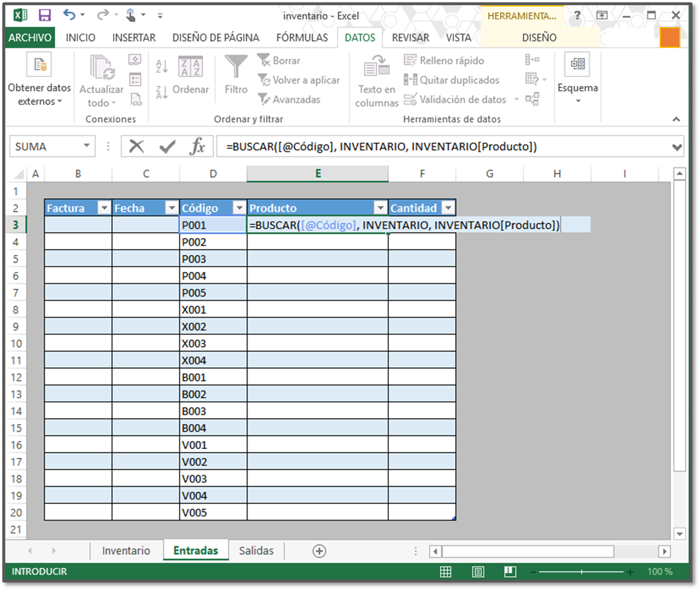Open Insert Function fx icon
The image size is (700, 590).
pos(197,147)
